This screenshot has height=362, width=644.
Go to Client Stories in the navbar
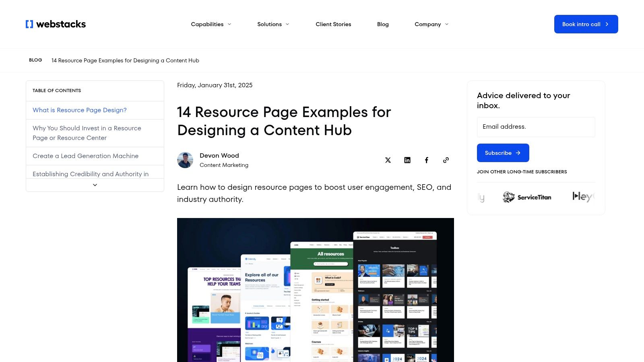(x=333, y=24)
